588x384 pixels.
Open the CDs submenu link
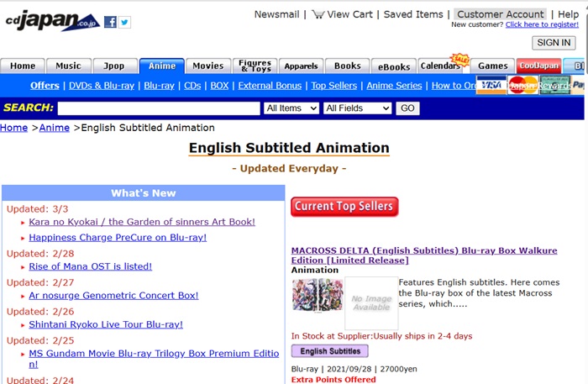(192, 86)
